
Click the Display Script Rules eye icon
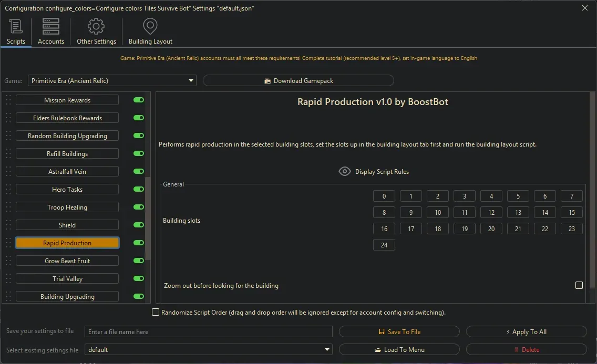pos(345,171)
